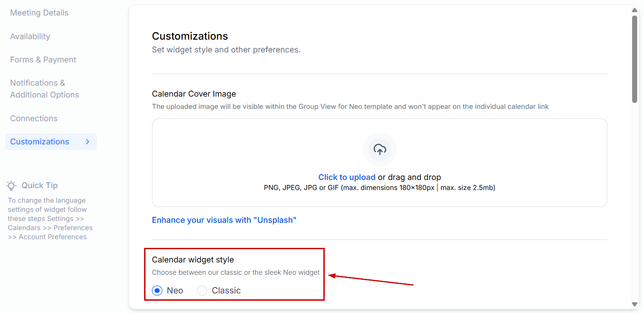The width and height of the screenshot is (644, 313).
Task: Click the cloud upload icon
Action: pos(379,149)
